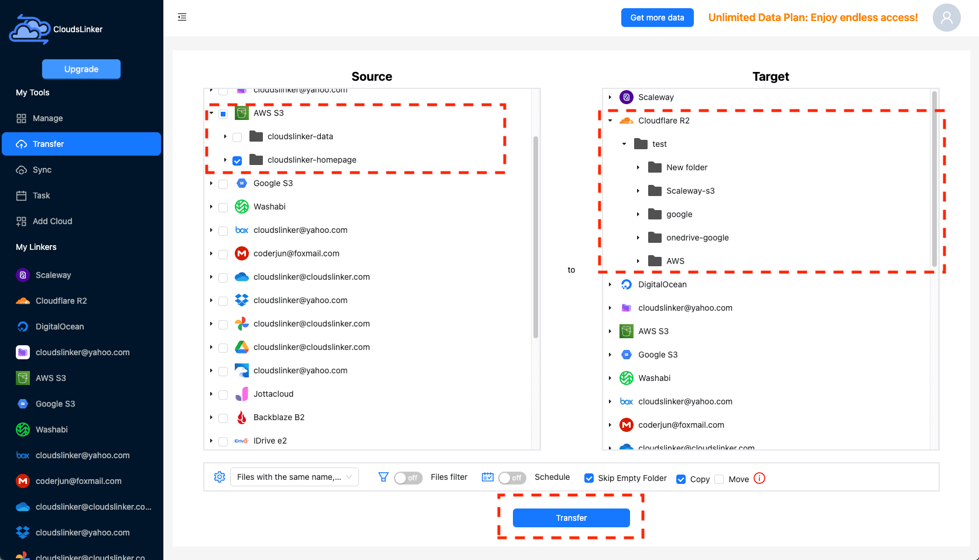Check the Washabi source checkbox
Viewport: 979px width, 560px height.
[223, 207]
